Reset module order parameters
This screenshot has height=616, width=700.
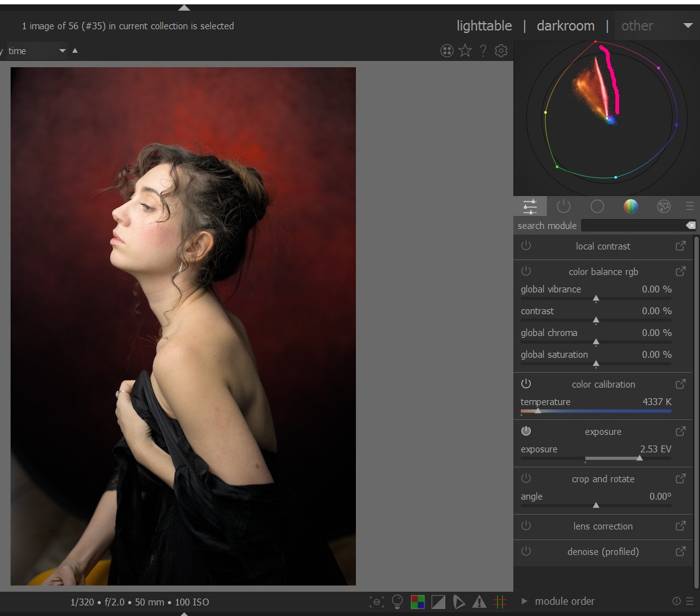pyautogui.click(x=676, y=601)
